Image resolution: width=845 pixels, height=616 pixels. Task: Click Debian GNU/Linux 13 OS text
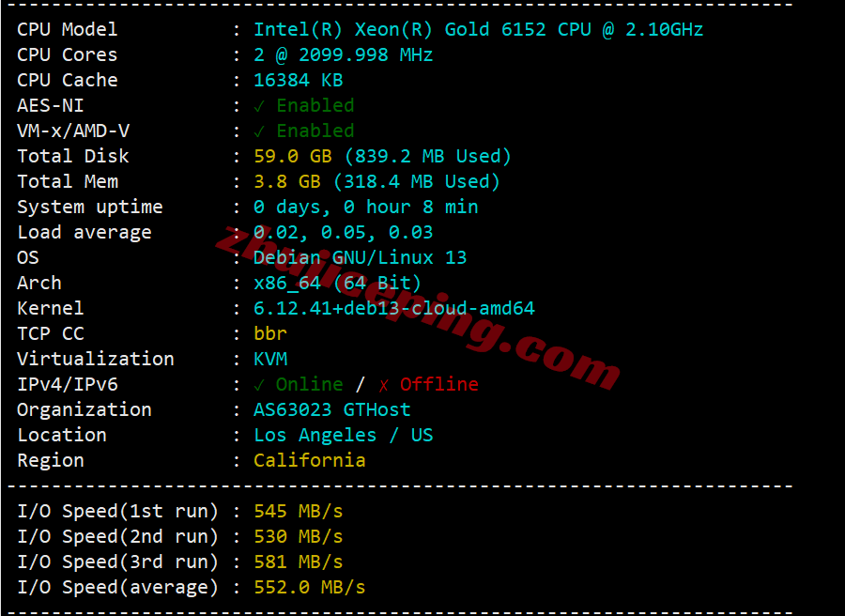360,257
